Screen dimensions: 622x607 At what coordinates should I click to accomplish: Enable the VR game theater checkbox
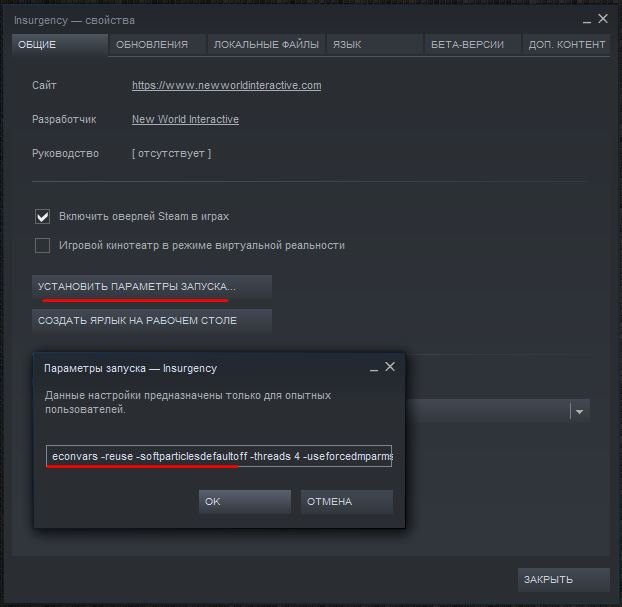(42, 245)
